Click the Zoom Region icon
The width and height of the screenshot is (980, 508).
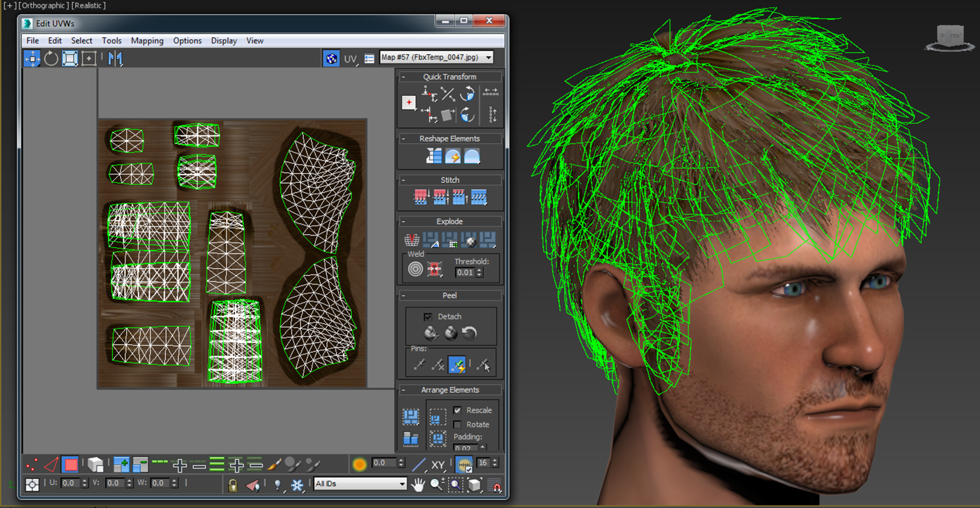[456, 485]
